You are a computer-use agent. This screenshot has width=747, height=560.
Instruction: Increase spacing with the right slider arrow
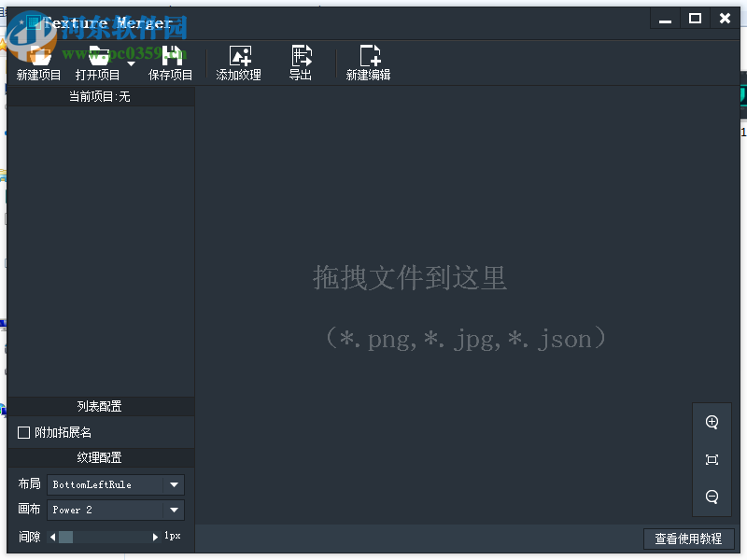click(x=155, y=536)
